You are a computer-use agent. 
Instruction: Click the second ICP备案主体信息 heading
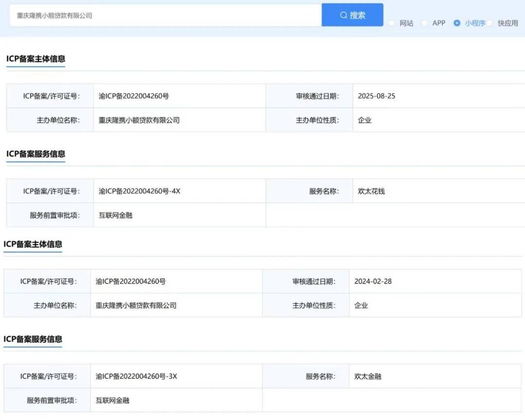33,245
